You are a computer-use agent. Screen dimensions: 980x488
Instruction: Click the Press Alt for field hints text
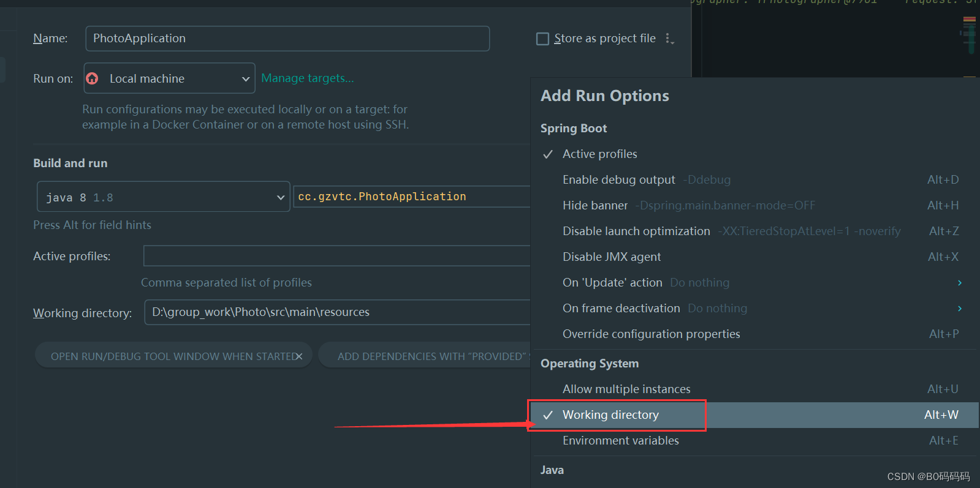click(x=92, y=225)
